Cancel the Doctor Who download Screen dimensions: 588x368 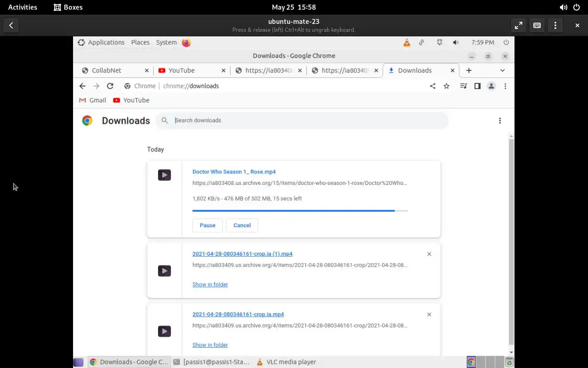coord(242,225)
